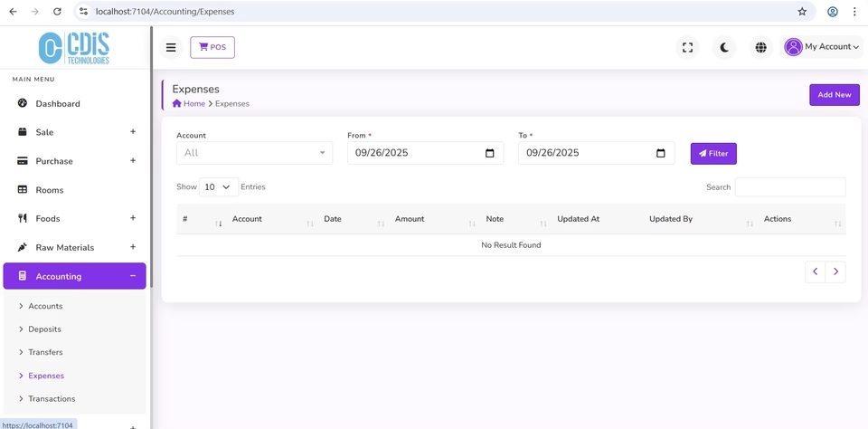Go to the previous table page arrow
The width and height of the screenshot is (868, 429).
815,272
